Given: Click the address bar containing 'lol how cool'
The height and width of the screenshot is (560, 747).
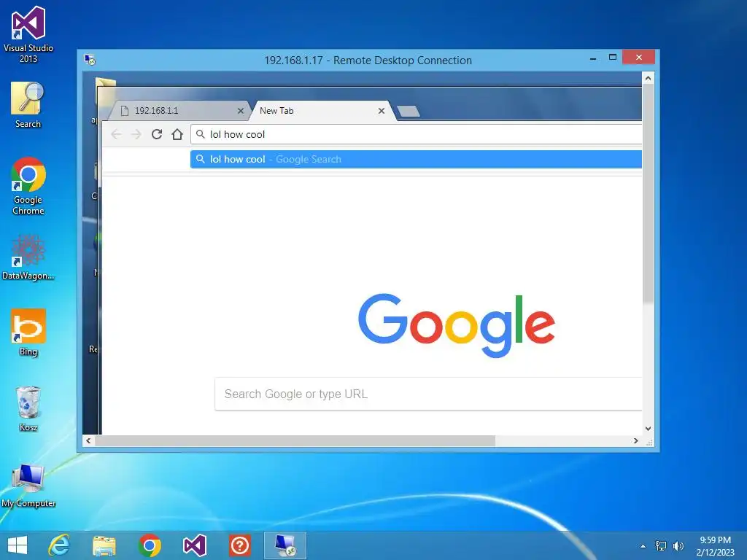Looking at the screenshot, I should [x=417, y=134].
